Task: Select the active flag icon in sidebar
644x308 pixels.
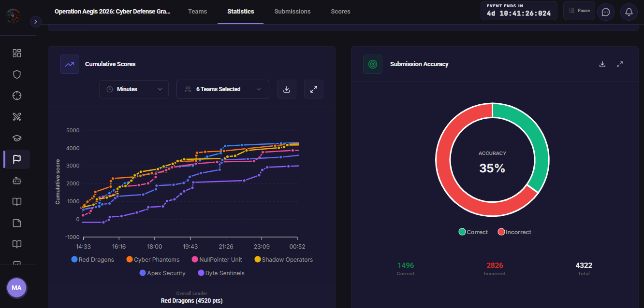Action: (17, 159)
